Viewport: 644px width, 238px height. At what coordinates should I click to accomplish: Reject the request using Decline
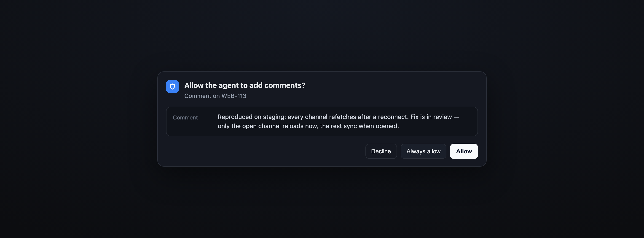click(381, 151)
